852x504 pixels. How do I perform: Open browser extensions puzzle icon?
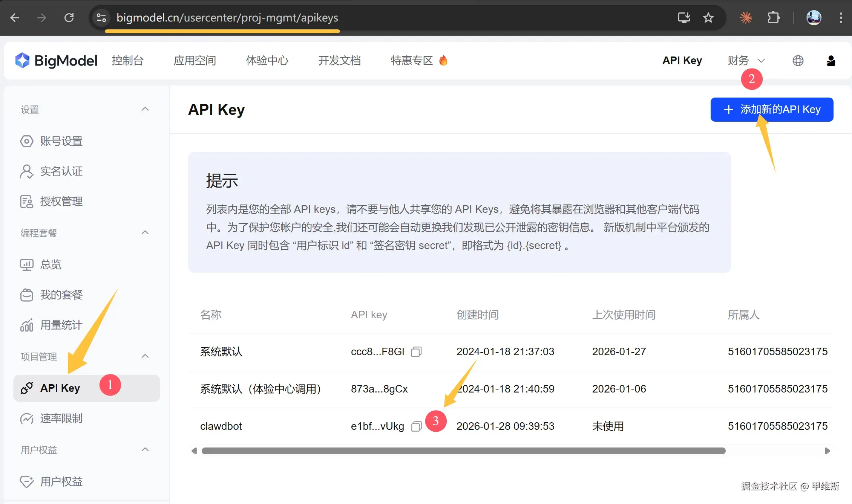pos(773,18)
